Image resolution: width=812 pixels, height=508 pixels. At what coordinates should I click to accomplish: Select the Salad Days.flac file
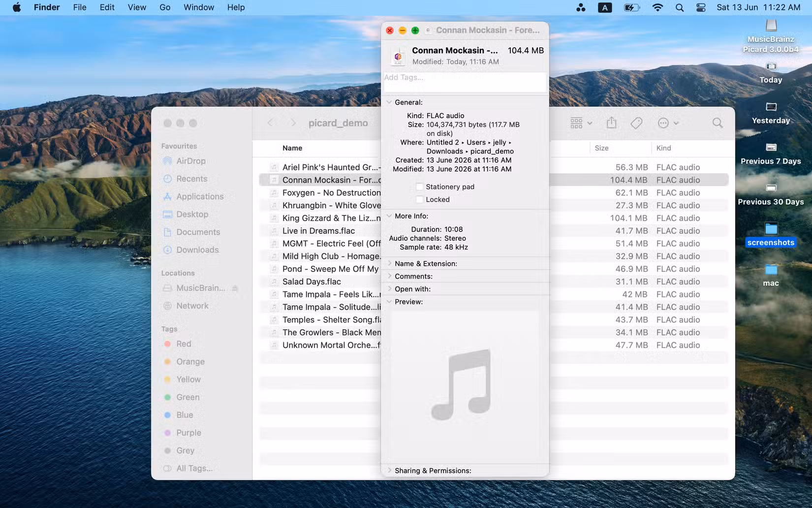(x=312, y=282)
